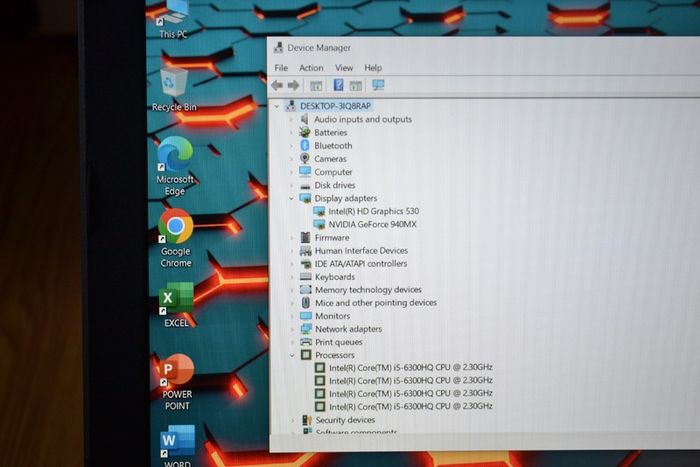
Task: Select DESKTOP-3IQ8RAP computer name
Action: (335, 106)
